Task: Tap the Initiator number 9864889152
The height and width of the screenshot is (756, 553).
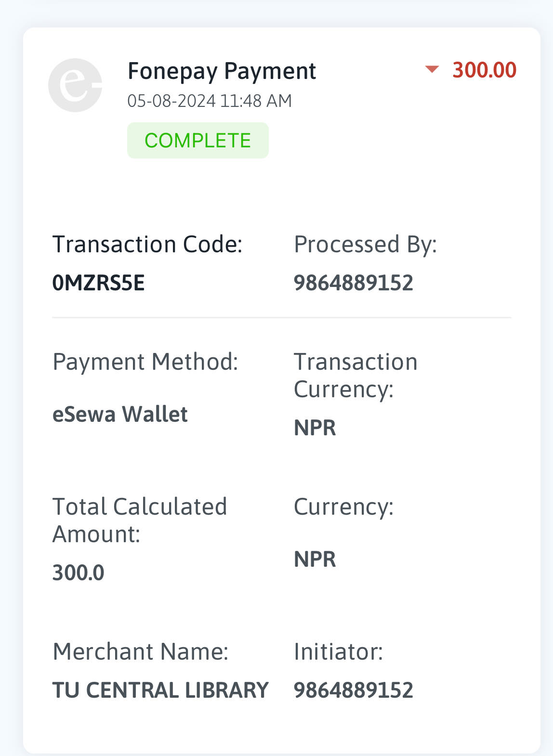Action: tap(354, 690)
